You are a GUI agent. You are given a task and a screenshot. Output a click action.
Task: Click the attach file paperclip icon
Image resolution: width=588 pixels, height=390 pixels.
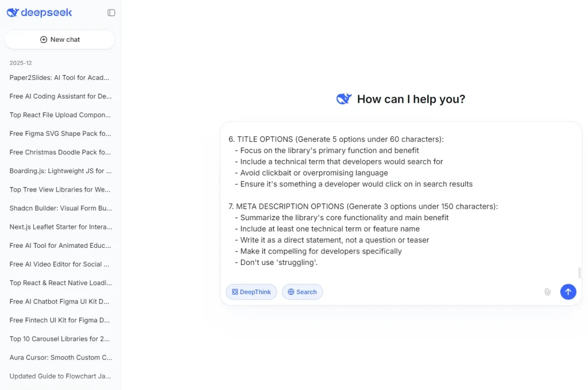point(547,292)
